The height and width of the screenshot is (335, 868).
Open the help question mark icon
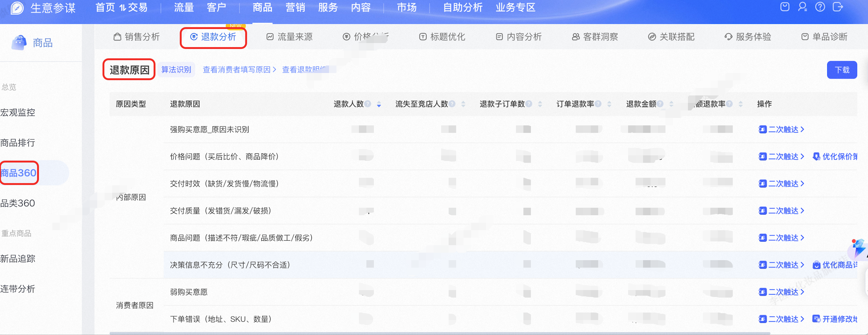[820, 7]
